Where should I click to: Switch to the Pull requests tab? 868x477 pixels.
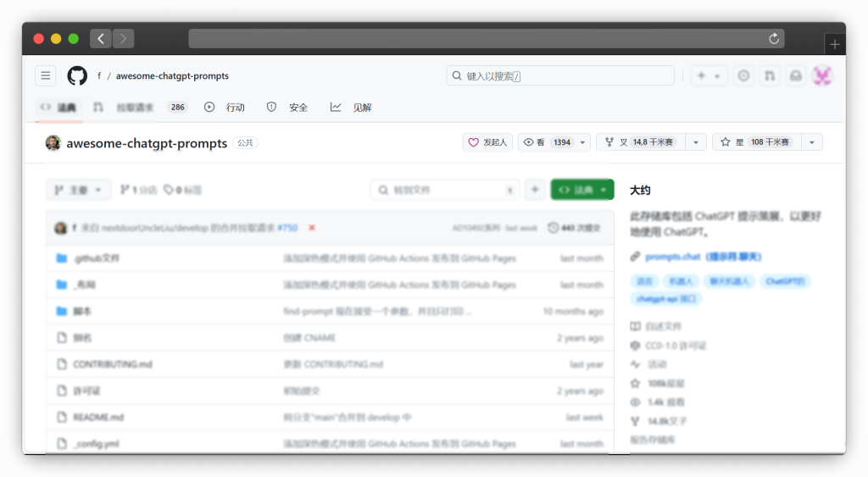[140, 108]
